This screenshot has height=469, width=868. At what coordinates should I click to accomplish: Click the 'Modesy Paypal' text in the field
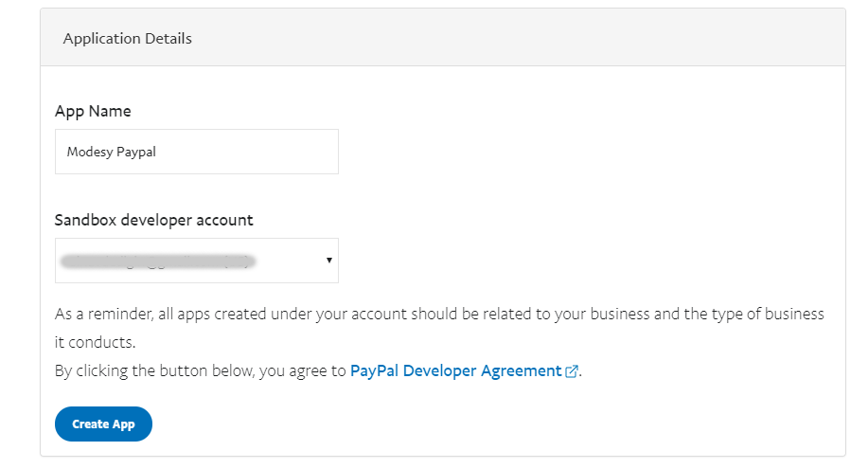111,152
